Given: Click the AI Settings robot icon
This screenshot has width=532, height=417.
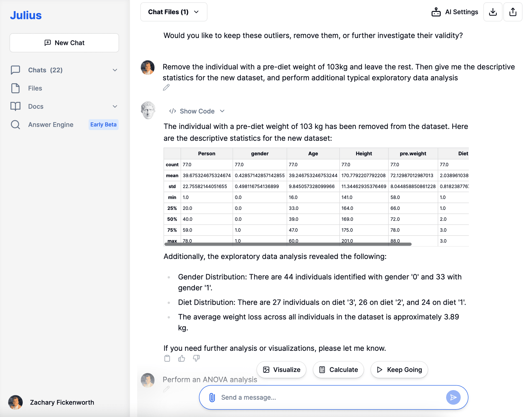Looking at the screenshot, I should pyautogui.click(x=436, y=12).
